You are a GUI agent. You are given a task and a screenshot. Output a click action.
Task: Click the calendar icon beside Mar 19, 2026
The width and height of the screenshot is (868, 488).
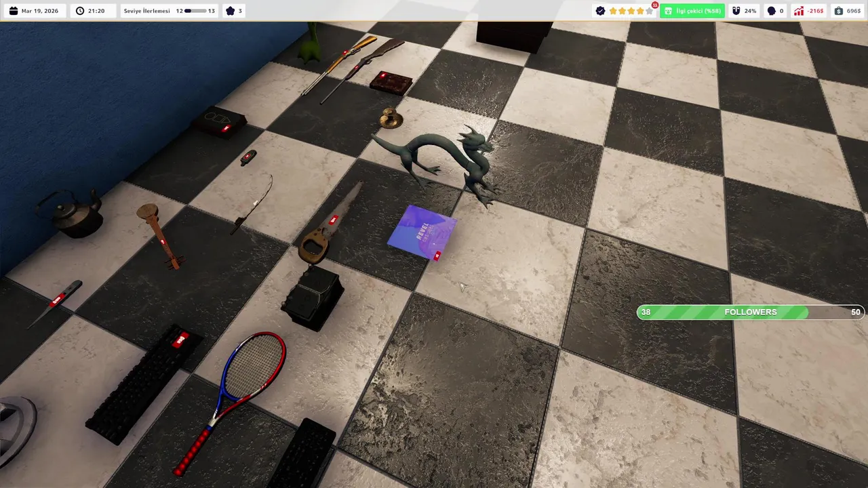click(14, 11)
